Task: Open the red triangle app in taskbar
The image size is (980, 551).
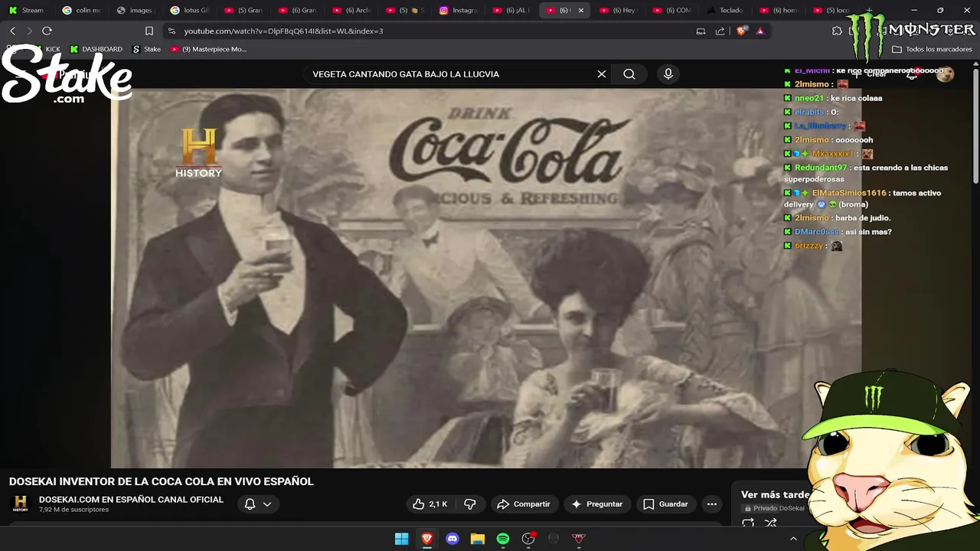Action: coord(579,539)
